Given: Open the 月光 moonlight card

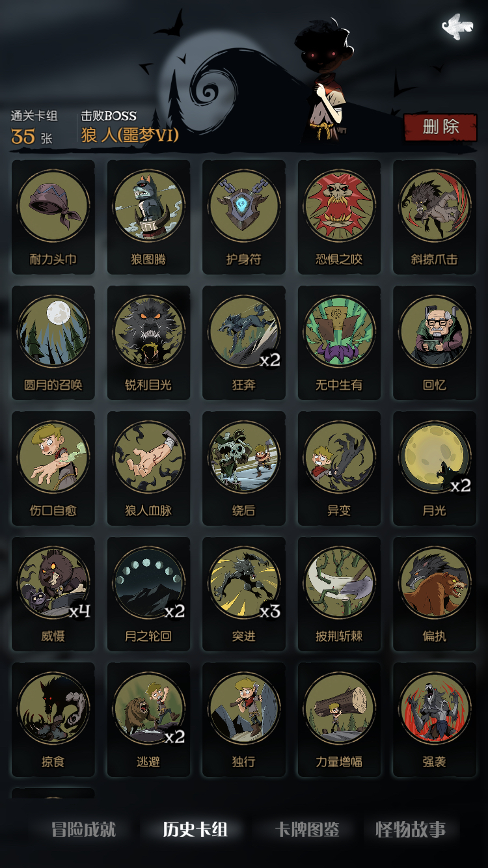Looking at the screenshot, I should pyautogui.click(x=435, y=468).
